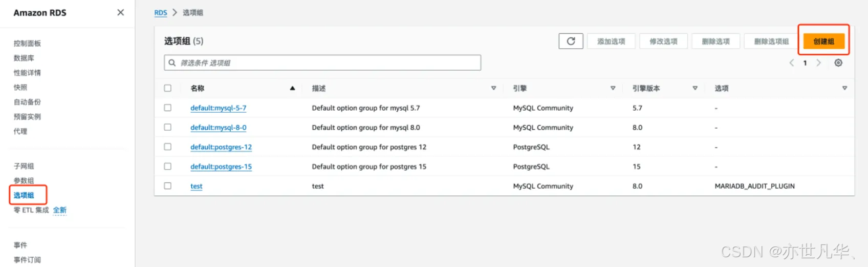Click MARIADB_AUDIT_PLUGIN cell text
This screenshot has width=868, height=267.
tap(754, 186)
